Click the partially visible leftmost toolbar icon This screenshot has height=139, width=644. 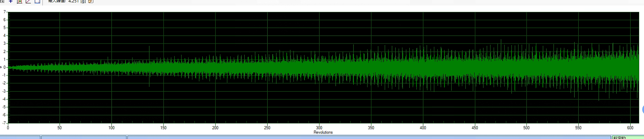coord(2,1)
